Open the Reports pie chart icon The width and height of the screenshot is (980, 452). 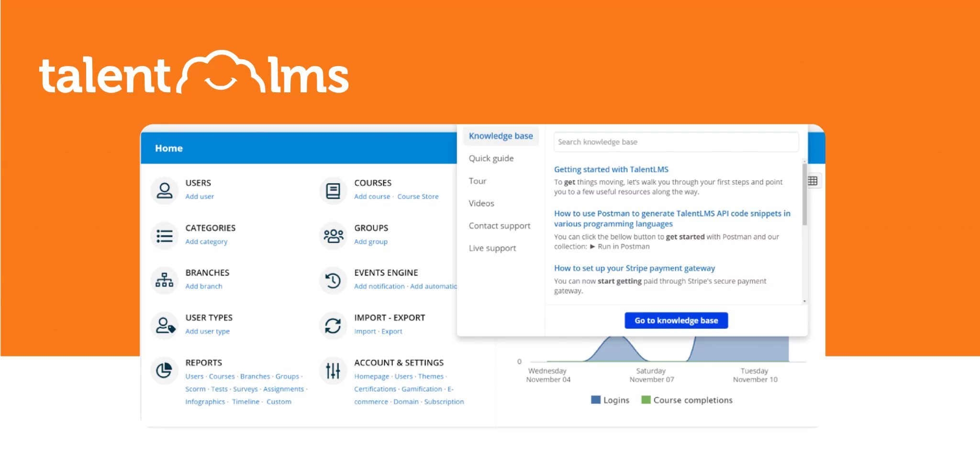(164, 370)
